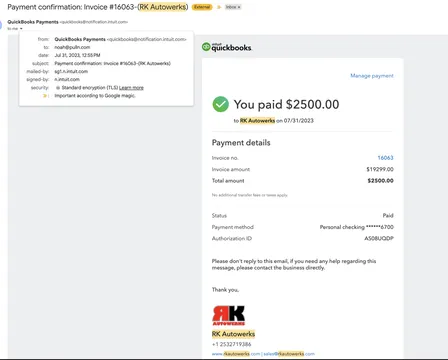448x360 pixels.
Task: Open invoice number 16063 link
Action: [385, 158]
